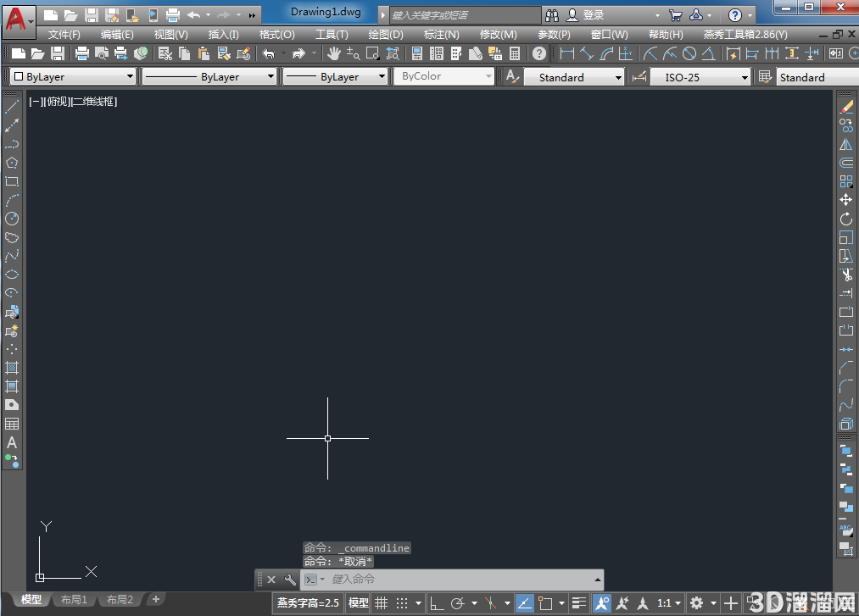Select the Table tool in left toolbar

click(12, 424)
